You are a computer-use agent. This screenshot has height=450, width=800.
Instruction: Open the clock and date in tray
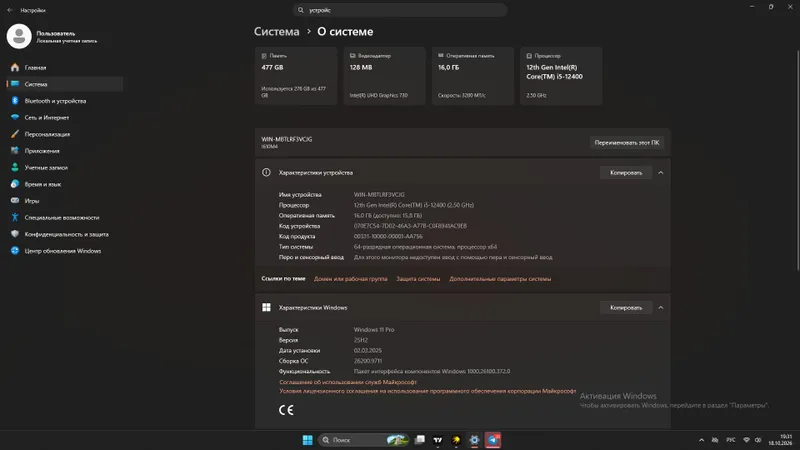(780, 440)
